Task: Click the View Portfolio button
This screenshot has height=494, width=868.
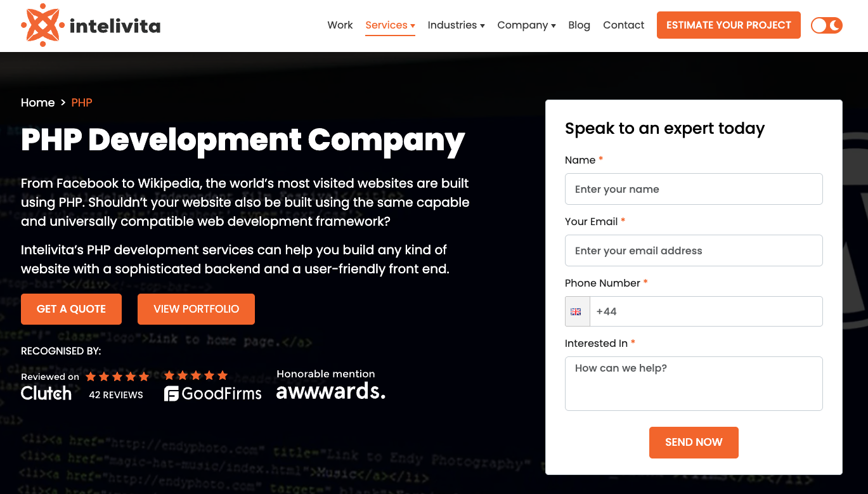Action: pyautogui.click(x=196, y=309)
